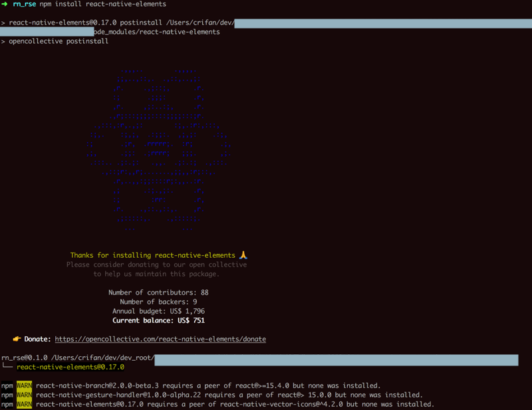The width and height of the screenshot is (532, 410).
Task: Click 'Number of backers: 9' line
Action: 158,302
